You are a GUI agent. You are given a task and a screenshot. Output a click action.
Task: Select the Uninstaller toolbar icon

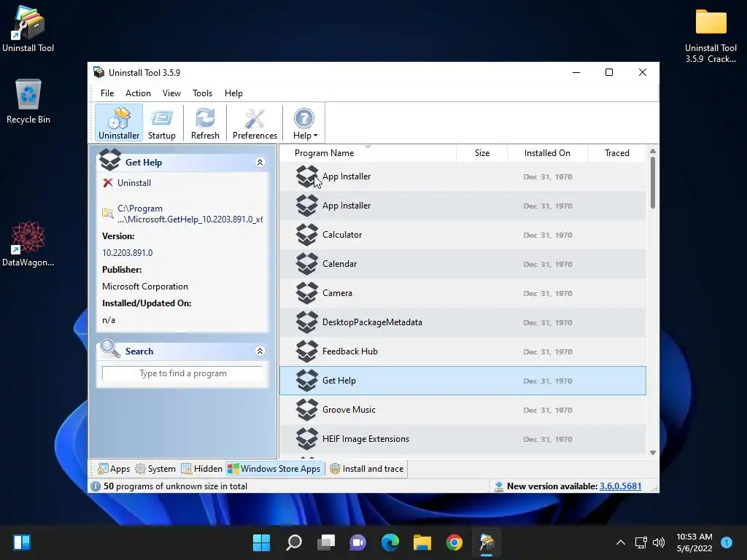point(119,122)
